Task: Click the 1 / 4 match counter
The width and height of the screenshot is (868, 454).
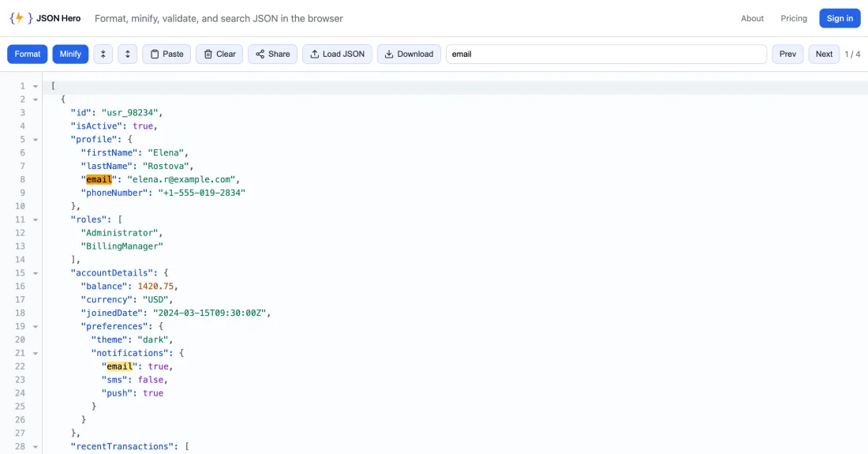Action: [x=852, y=54]
